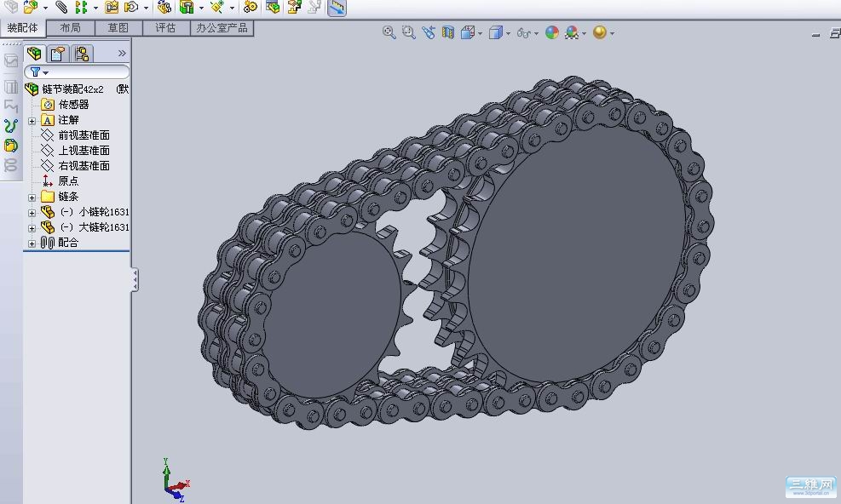Click the tree filter funnel dropdown

39,72
